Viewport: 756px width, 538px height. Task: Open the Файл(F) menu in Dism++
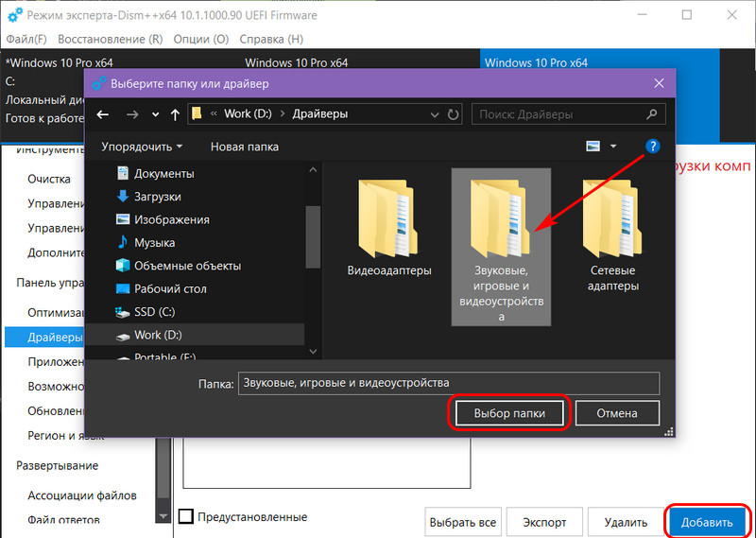point(26,39)
